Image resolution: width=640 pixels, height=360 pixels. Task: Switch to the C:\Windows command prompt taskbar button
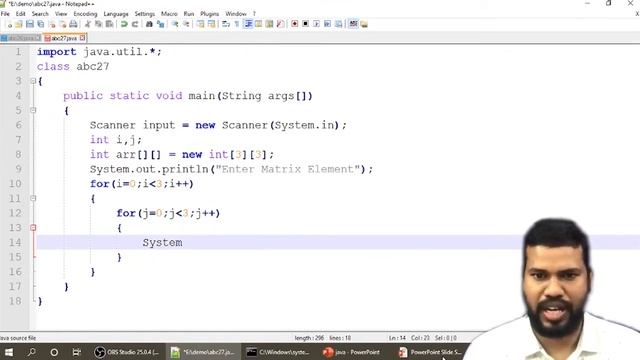(278, 352)
